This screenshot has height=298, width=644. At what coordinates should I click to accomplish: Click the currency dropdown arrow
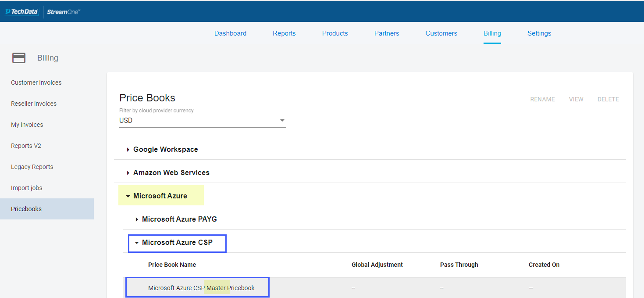282,120
